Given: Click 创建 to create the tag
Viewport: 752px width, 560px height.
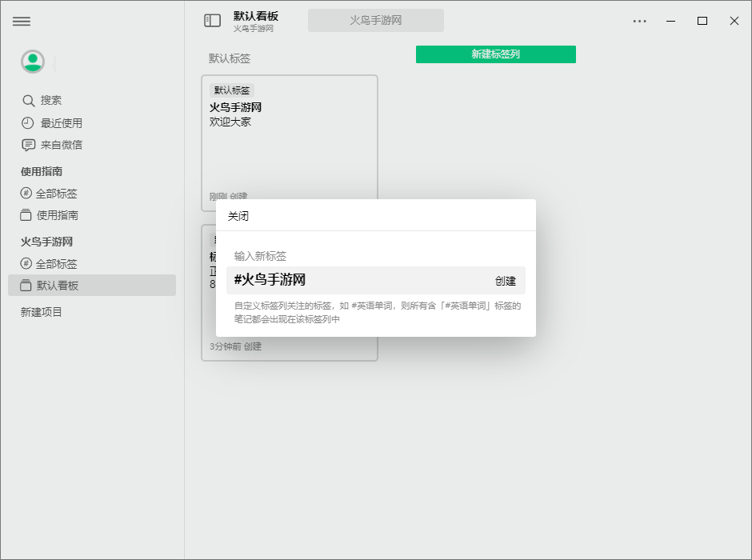Looking at the screenshot, I should [x=506, y=281].
